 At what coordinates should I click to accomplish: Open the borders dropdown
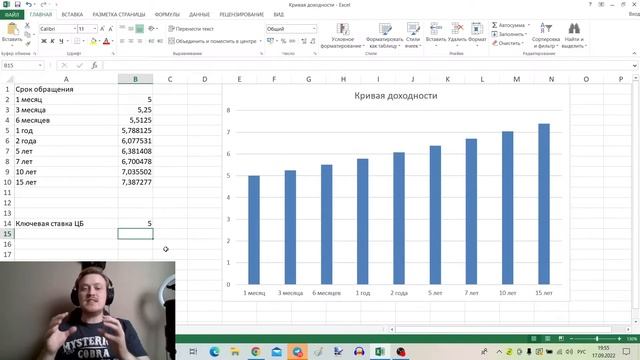(83, 41)
